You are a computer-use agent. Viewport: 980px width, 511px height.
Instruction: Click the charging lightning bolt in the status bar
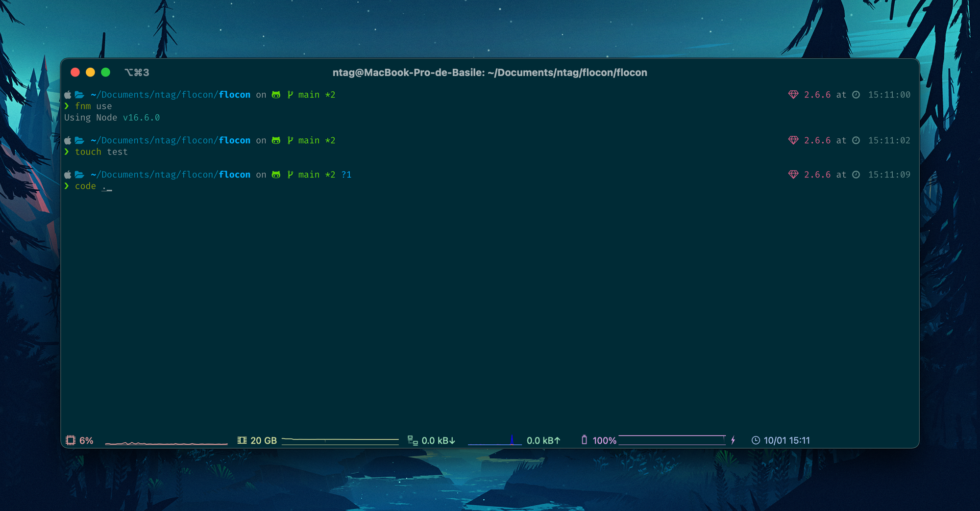tap(733, 440)
